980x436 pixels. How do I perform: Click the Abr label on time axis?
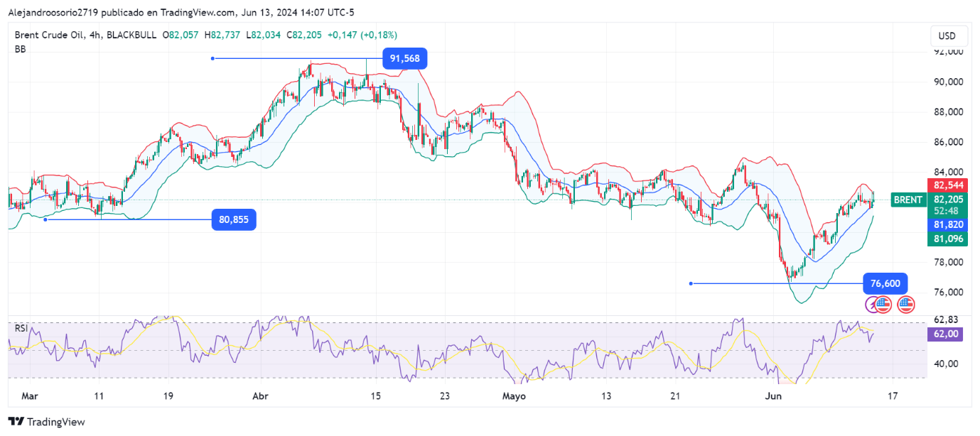click(262, 396)
